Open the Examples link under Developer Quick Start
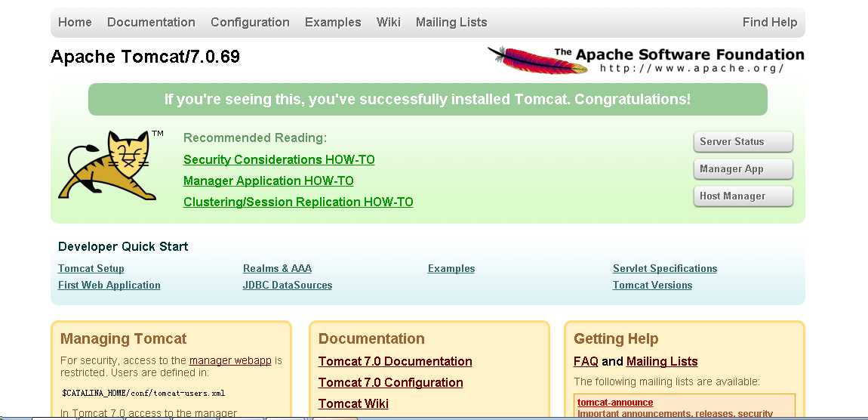 pyautogui.click(x=451, y=269)
